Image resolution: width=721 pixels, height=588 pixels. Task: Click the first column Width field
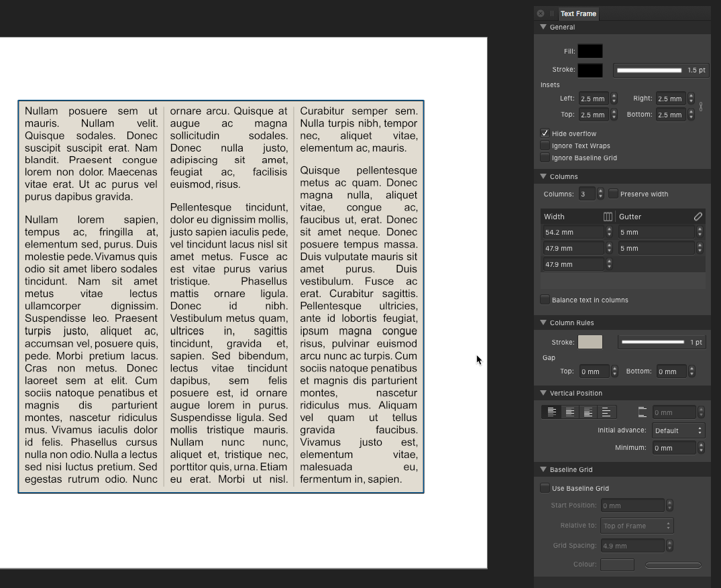coord(573,232)
